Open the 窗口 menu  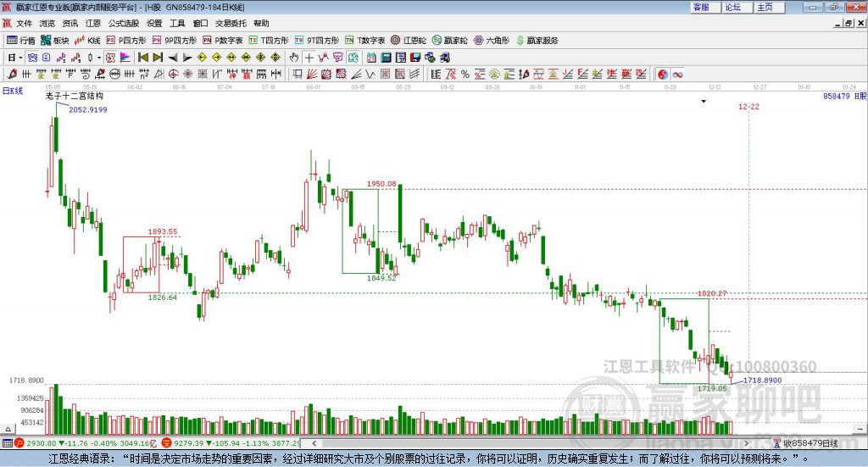(200, 23)
